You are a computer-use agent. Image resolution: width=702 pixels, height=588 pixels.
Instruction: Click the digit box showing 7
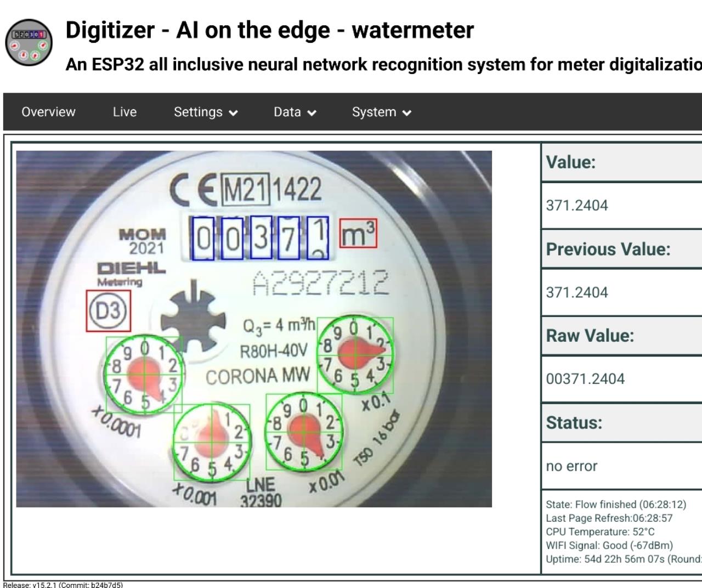pos(288,238)
